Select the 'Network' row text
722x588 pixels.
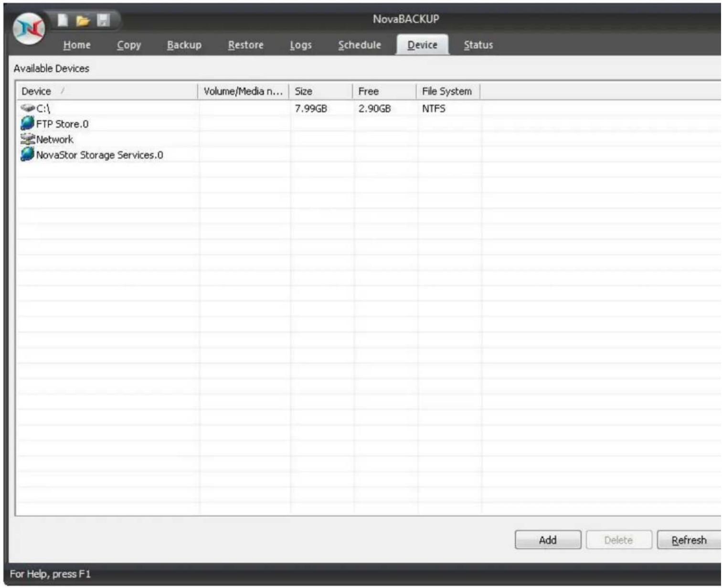55,139
